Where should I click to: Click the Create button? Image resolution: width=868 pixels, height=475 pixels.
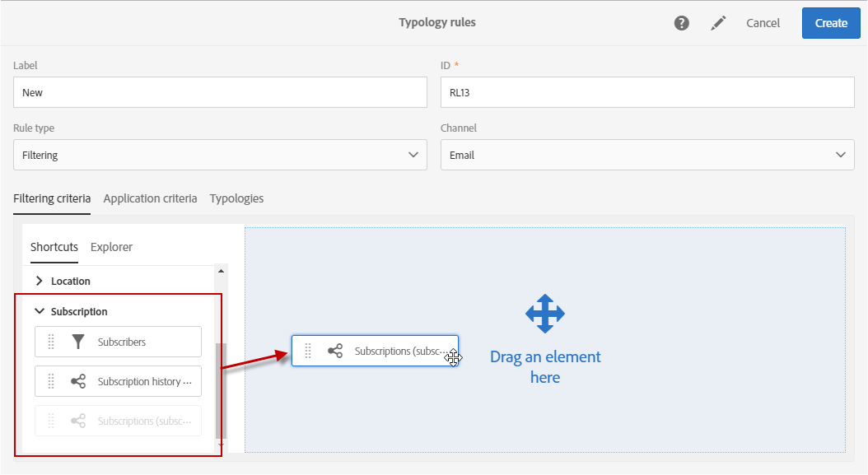tap(830, 23)
